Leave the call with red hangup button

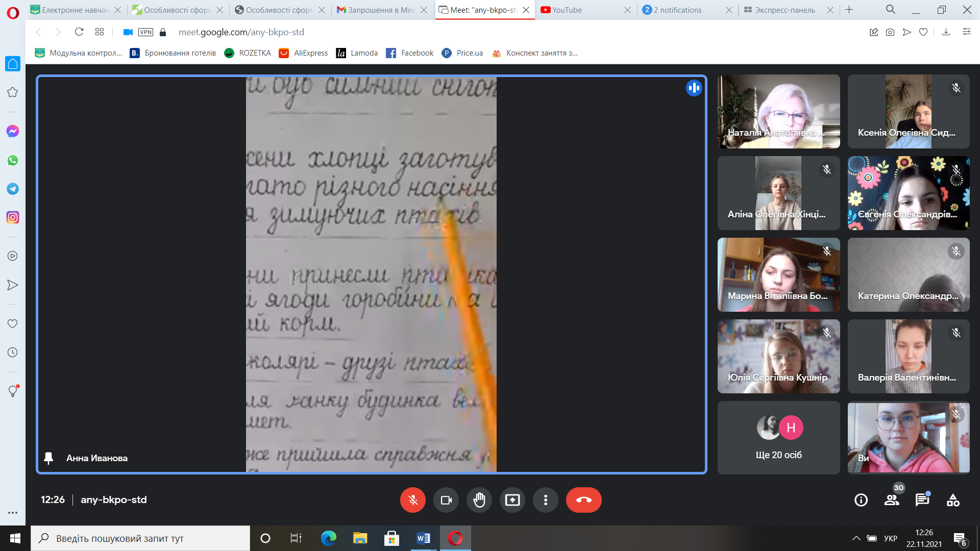click(583, 500)
